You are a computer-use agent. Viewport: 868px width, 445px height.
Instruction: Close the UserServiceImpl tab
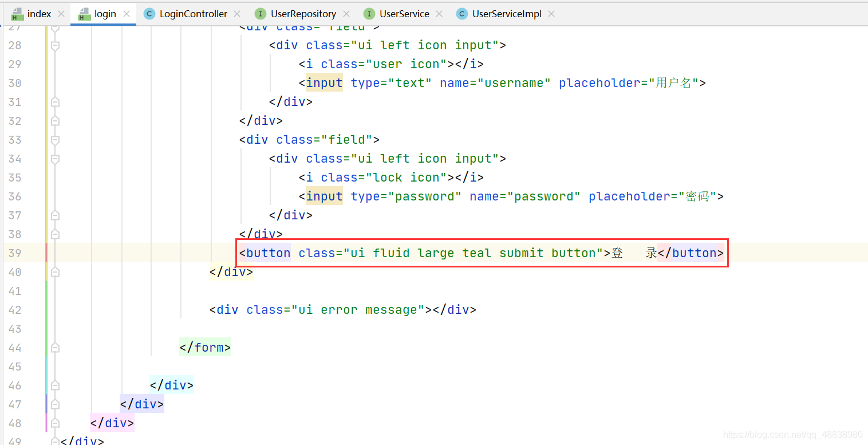point(551,14)
